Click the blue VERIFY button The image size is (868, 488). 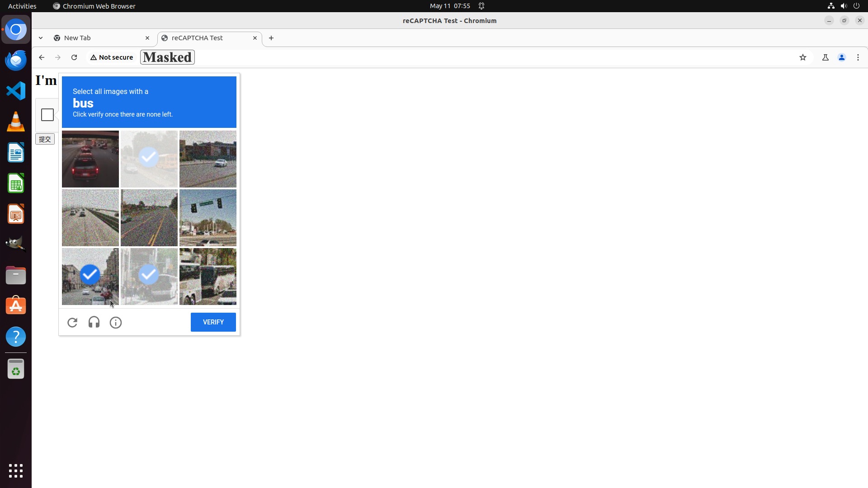coord(213,322)
